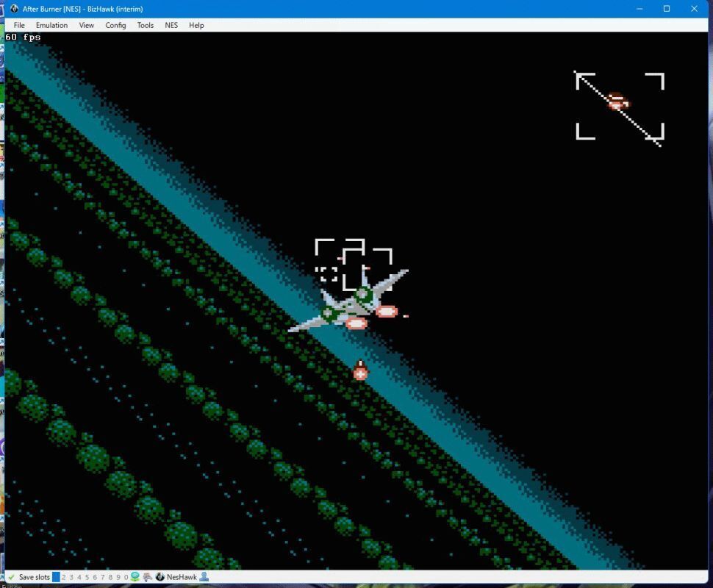Open the File menu
This screenshot has height=588, width=713.
pyautogui.click(x=19, y=26)
